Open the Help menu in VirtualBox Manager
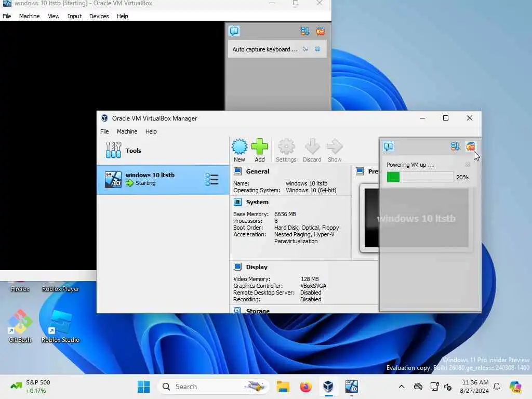This screenshot has width=532, height=399. click(151, 131)
